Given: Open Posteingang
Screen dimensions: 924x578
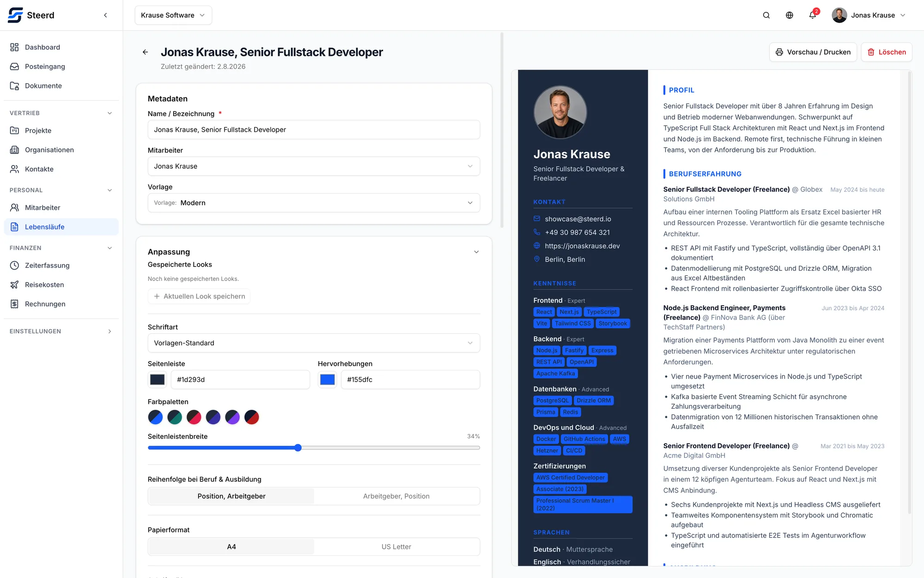Looking at the screenshot, I should pyautogui.click(x=61, y=67).
